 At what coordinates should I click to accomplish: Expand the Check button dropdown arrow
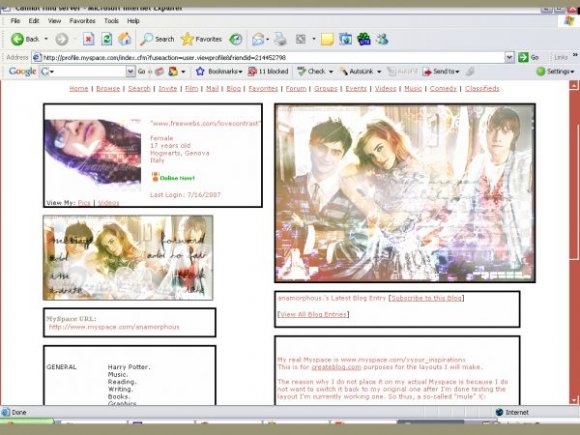[331, 72]
